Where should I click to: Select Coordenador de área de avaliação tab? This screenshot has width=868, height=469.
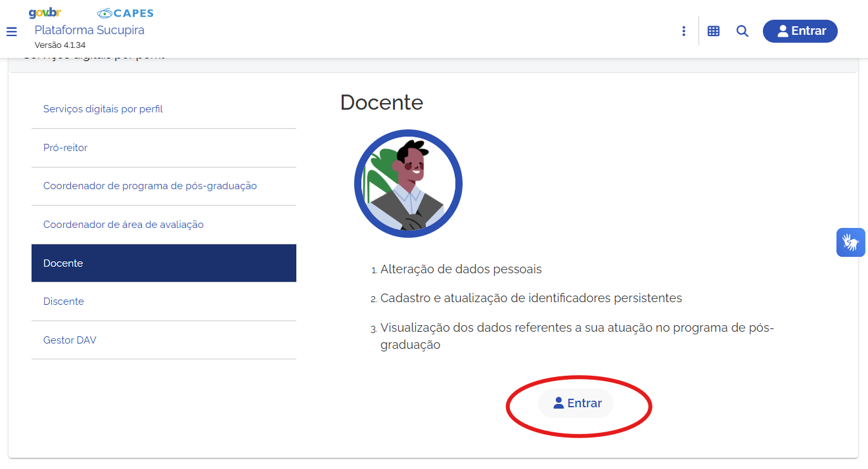(x=124, y=225)
